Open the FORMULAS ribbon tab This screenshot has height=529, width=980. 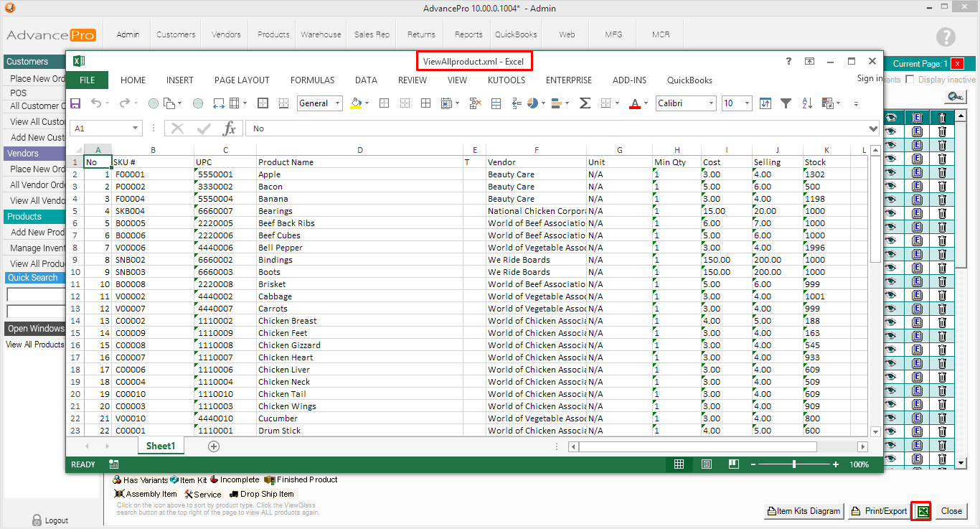[312, 80]
